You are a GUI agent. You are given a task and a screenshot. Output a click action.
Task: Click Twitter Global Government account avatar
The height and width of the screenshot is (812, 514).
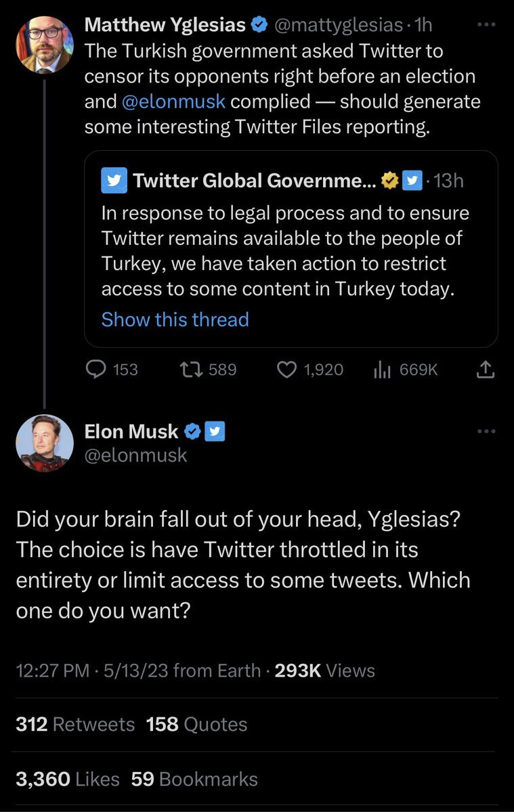(x=114, y=181)
